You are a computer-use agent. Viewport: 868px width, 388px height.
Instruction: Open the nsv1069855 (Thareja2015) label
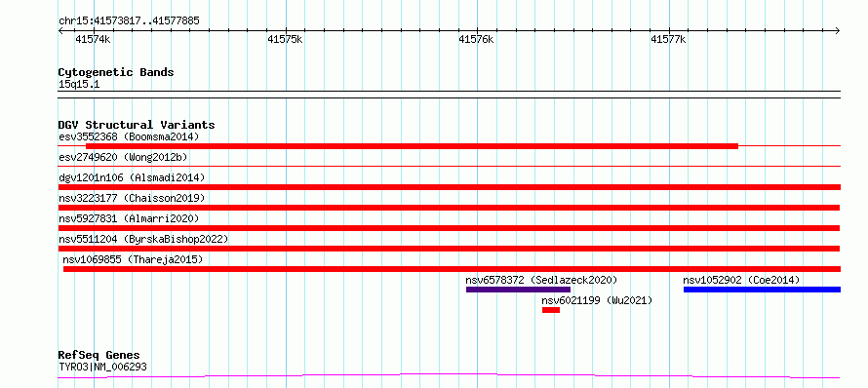pyautogui.click(x=133, y=259)
